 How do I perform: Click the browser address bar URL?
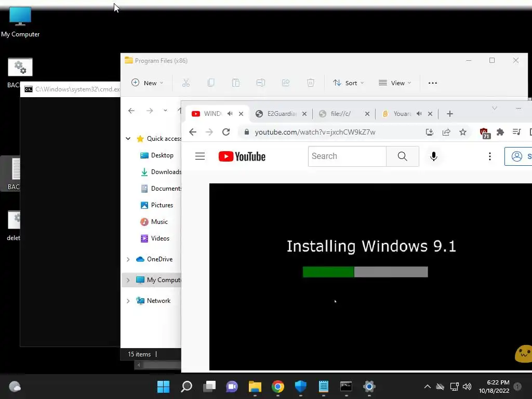(x=315, y=132)
